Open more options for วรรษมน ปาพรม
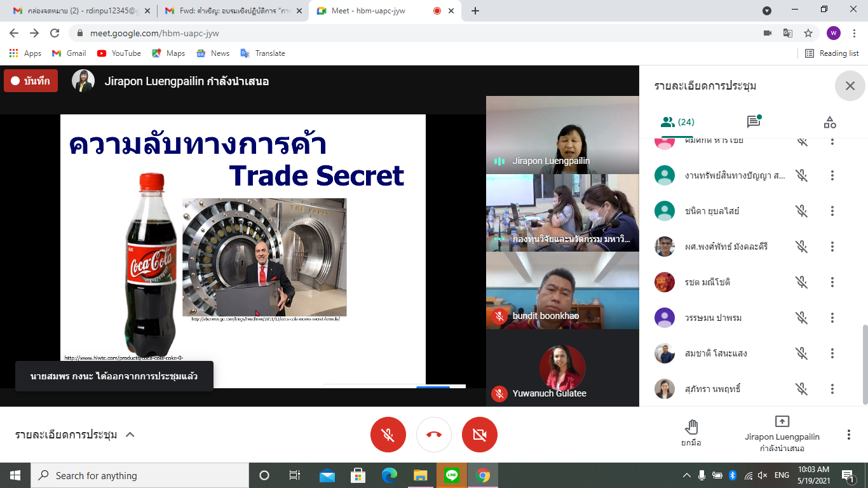868x488 pixels. [832, 318]
